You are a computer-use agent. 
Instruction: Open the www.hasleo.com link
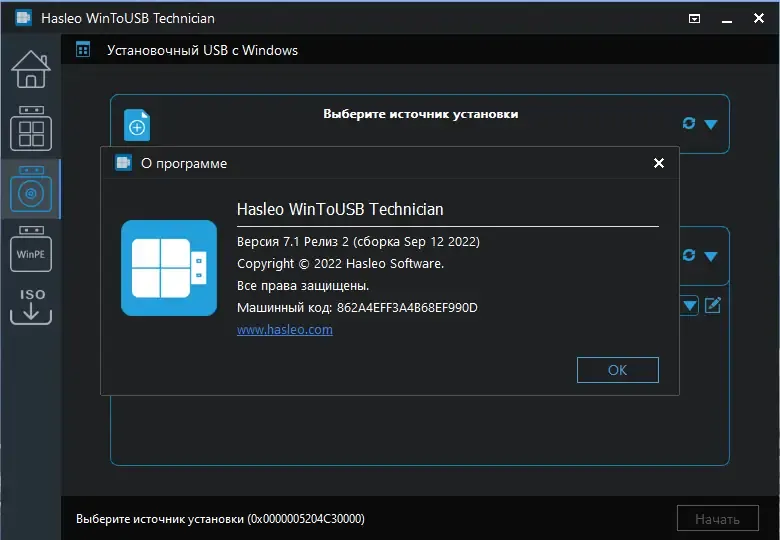[285, 330]
